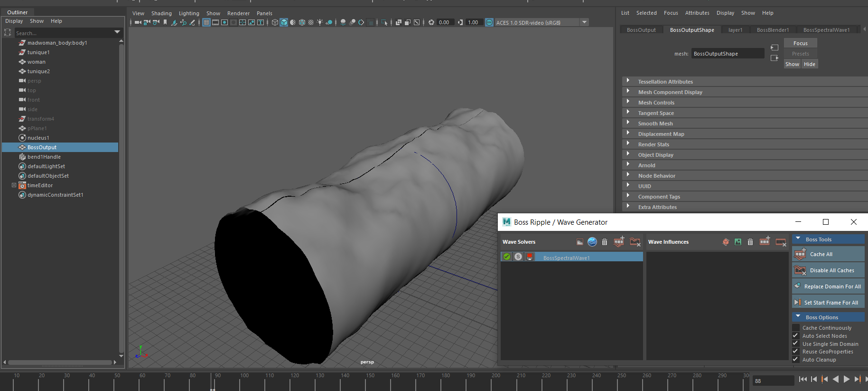Click the spectral waves globe icon in Wave Solvers
Screen dimensions: 868x391
point(592,242)
